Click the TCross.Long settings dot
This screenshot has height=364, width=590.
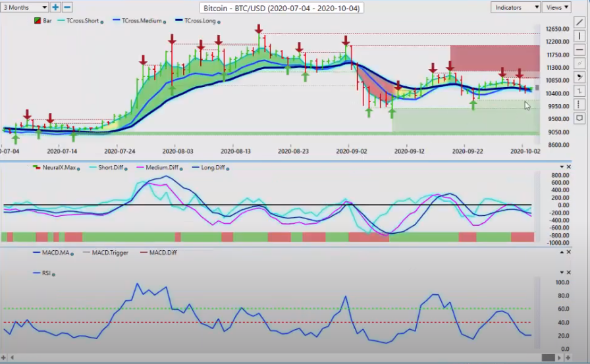(219, 22)
